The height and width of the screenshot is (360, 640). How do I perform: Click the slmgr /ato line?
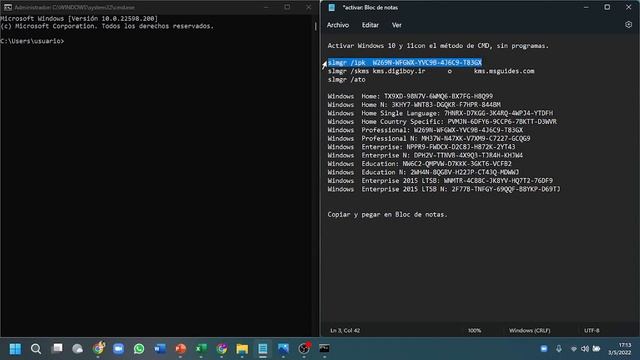(347, 80)
